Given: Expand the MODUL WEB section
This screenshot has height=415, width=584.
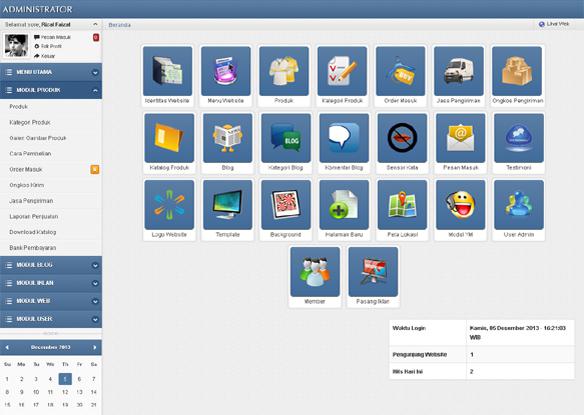Looking at the screenshot, I should [x=51, y=301].
